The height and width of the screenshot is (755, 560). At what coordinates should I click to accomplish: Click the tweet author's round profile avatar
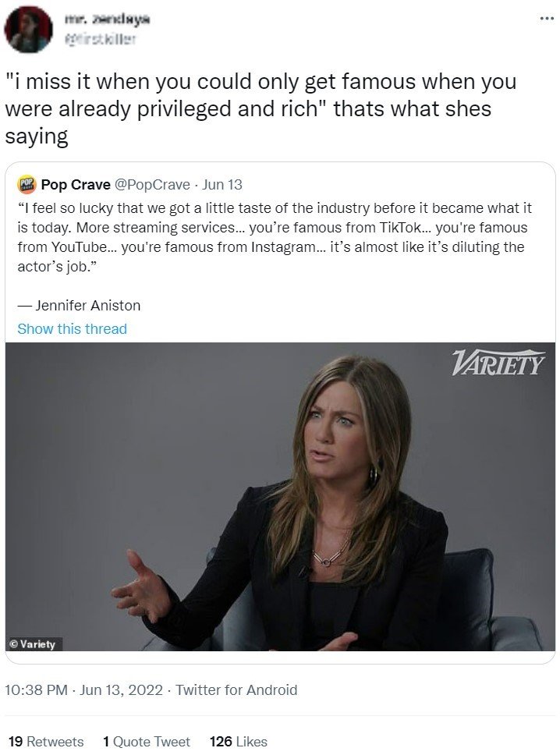click(x=28, y=30)
